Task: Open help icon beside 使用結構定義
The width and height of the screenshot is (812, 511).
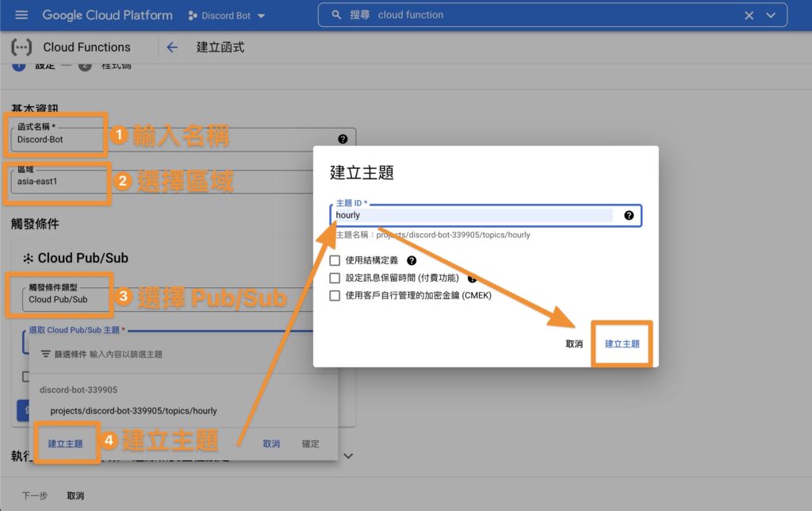Action: coord(412,260)
